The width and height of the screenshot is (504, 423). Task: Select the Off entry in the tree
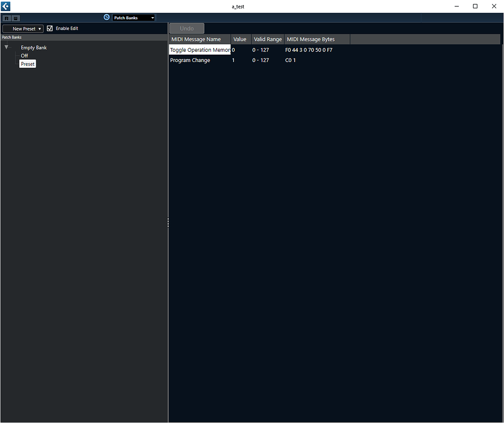tap(24, 56)
